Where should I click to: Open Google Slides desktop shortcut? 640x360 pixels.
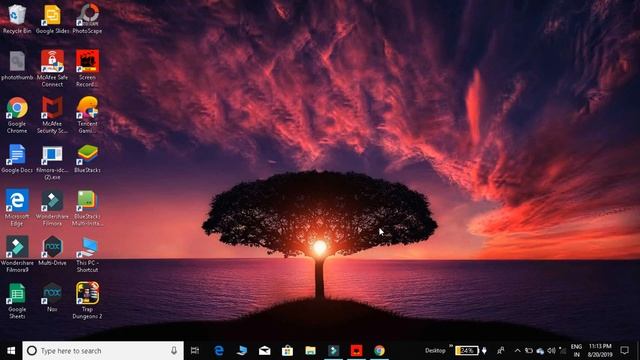[x=52, y=19]
